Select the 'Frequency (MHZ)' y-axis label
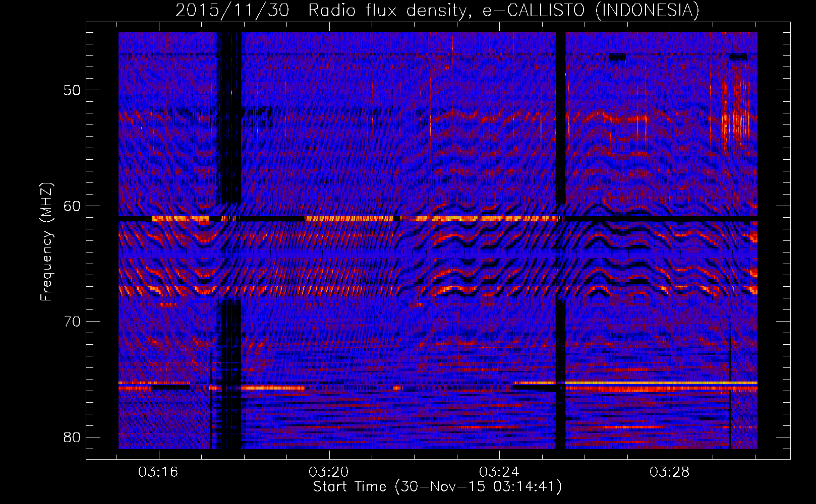The height and width of the screenshot is (504, 816). pos(46,242)
